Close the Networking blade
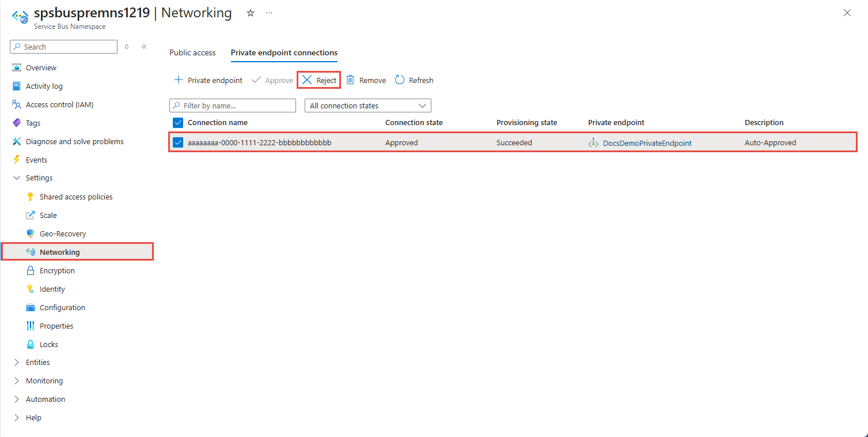This screenshot has height=437, width=868. tap(847, 13)
